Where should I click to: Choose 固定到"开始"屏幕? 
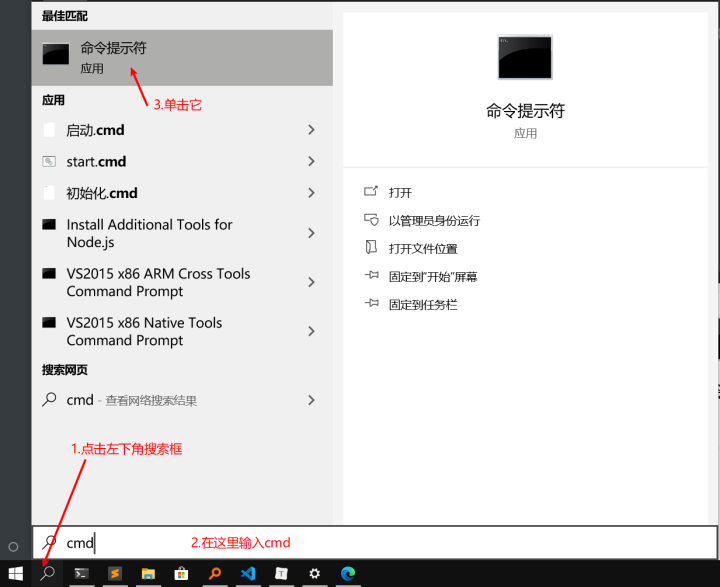(433, 277)
